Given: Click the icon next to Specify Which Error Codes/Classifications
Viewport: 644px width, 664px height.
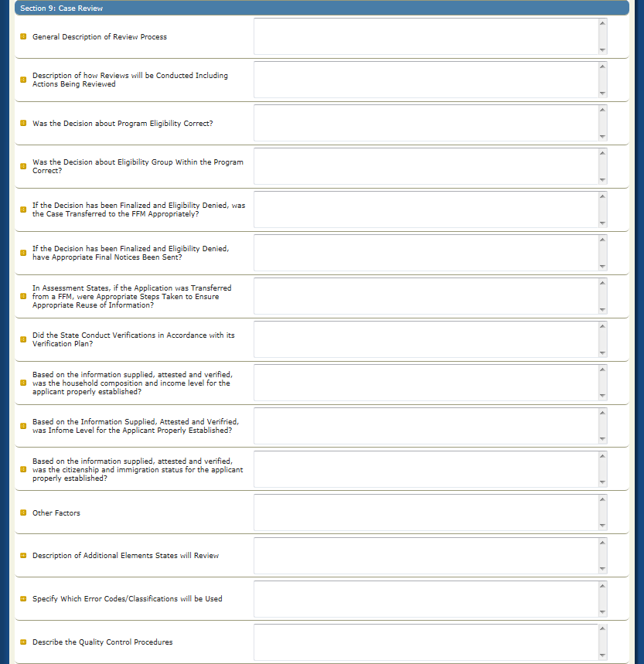Looking at the screenshot, I should point(23,599).
